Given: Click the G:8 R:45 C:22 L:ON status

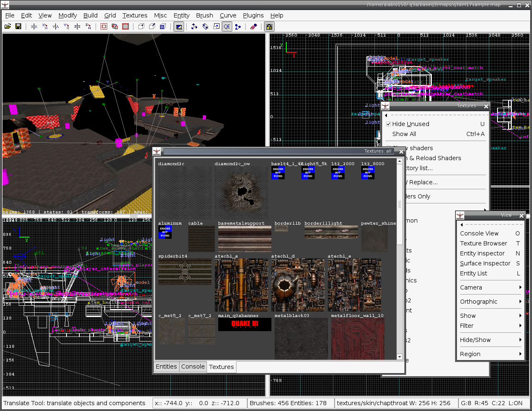Looking at the screenshot, I should pos(492,403).
